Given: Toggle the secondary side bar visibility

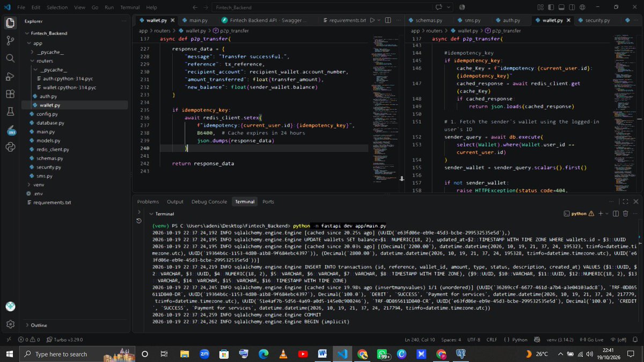Looking at the screenshot, I should pyautogui.click(x=572, y=7).
